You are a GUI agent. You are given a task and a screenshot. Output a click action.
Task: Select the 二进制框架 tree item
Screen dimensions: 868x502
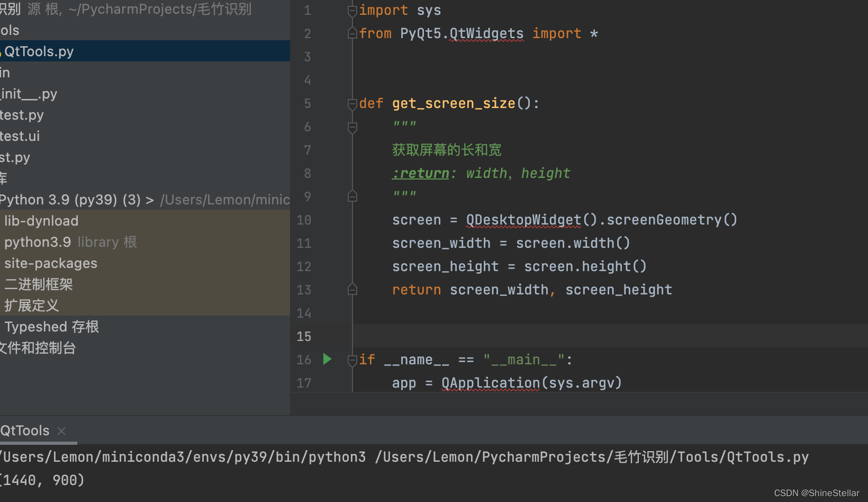tap(39, 284)
